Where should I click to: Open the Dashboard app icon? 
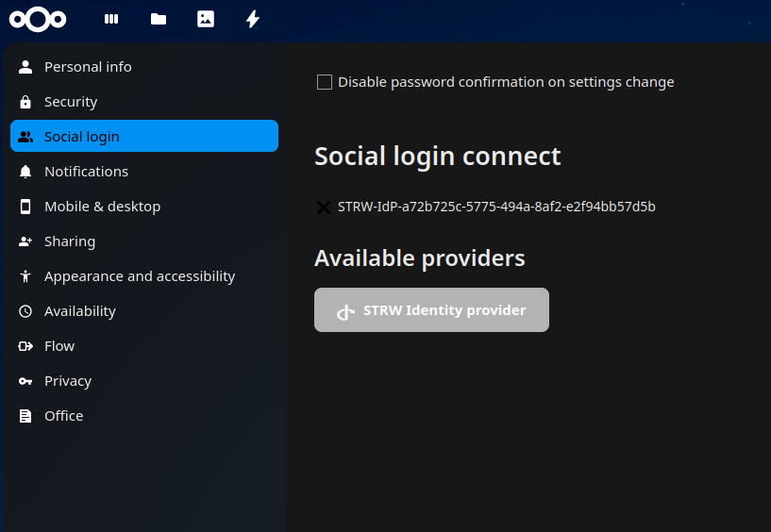pyautogui.click(x=111, y=19)
